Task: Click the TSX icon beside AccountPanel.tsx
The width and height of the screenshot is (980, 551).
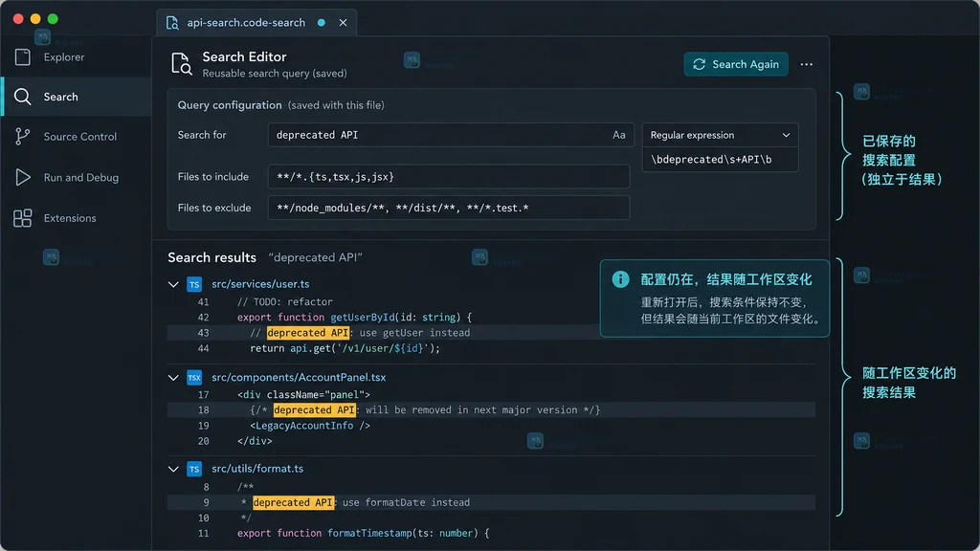Action: (194, 377)
